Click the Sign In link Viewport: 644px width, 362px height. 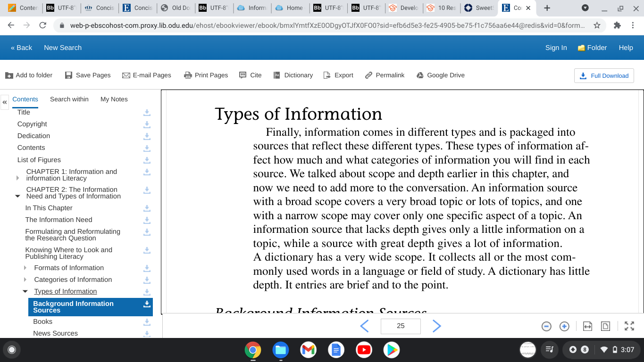[x=556, y=48]
